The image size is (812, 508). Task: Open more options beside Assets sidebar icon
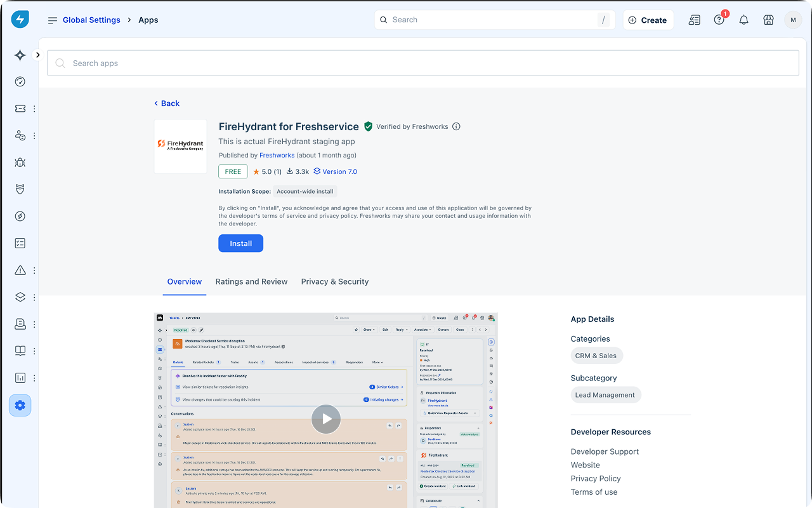(x=34, y=297)
